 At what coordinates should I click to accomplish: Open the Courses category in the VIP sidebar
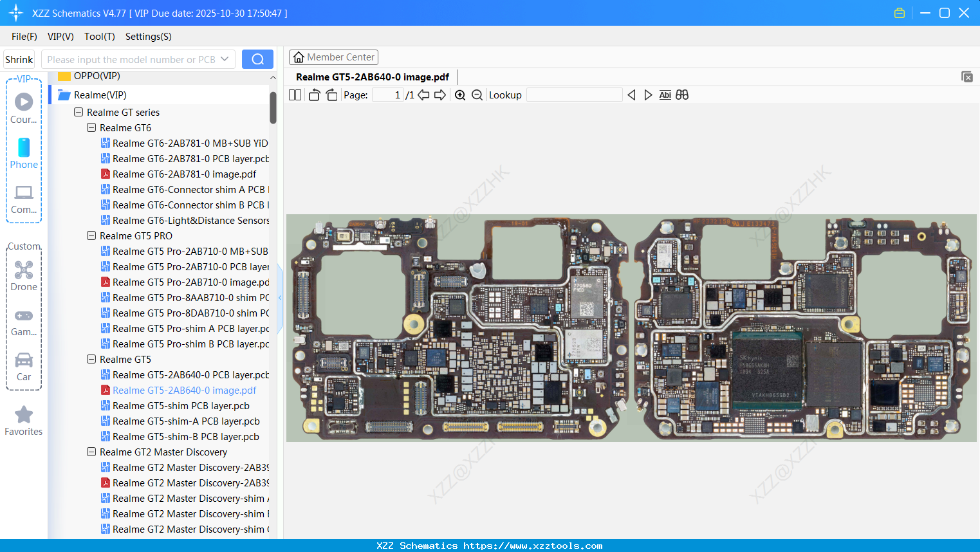point(24,108)
